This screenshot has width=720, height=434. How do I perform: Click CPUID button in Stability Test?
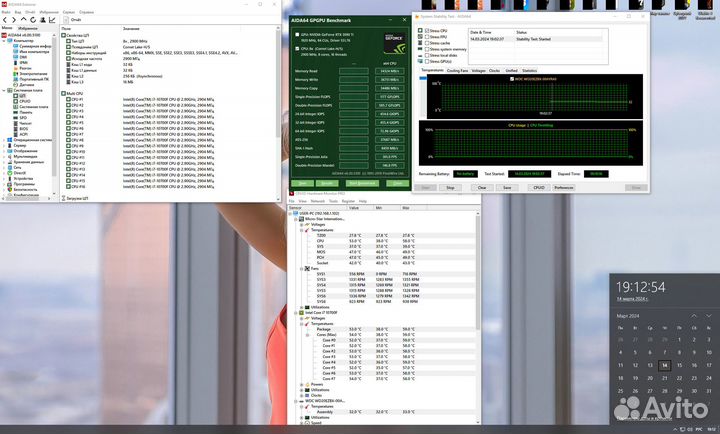click(x=539, y=187)
